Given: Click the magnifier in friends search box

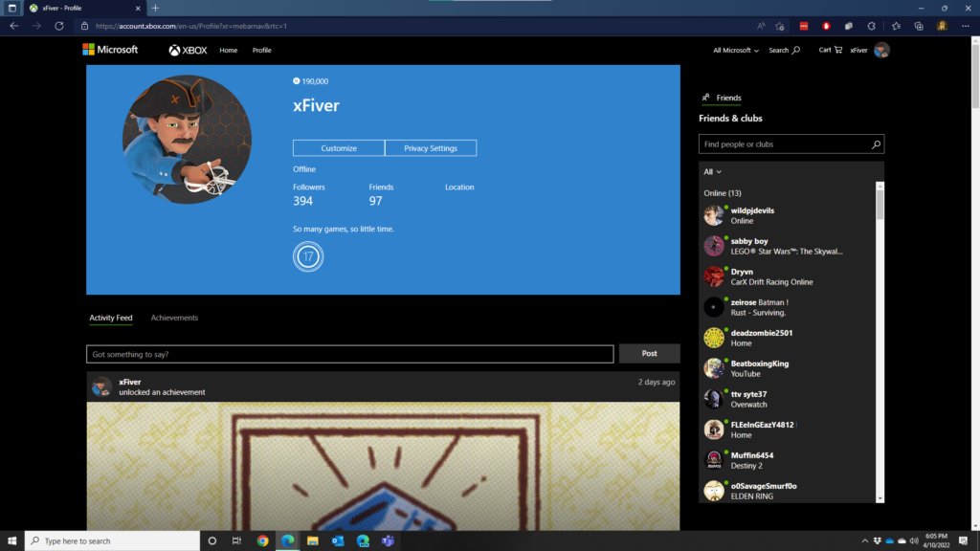Looking at the screenshot, I should coord(876,144).
